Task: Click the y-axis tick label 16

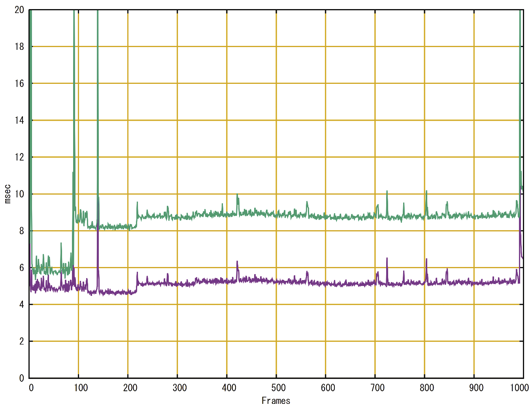Action: click(19, 83)
